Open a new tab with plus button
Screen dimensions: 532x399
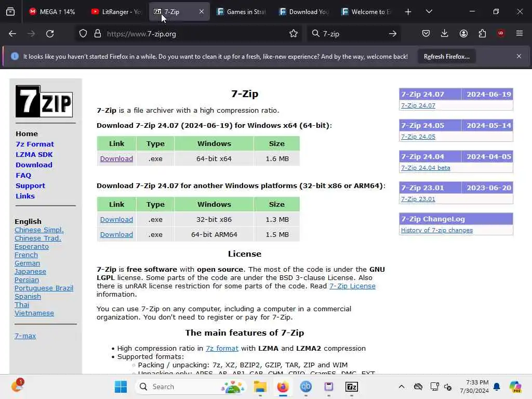[x=408, y=12]
